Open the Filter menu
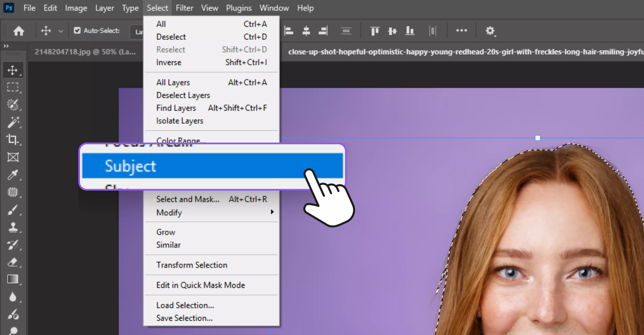The height and width of the screenshot is (335, 644). coord(184,8)
